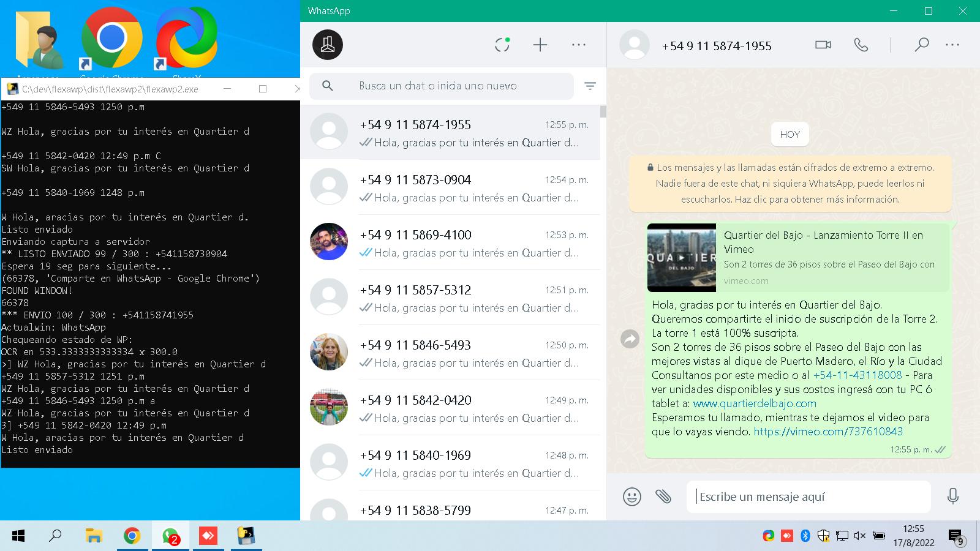Focus the 'Escribe un mensaje aquí' input
980x551 pixels.
[x=809, y=497]
